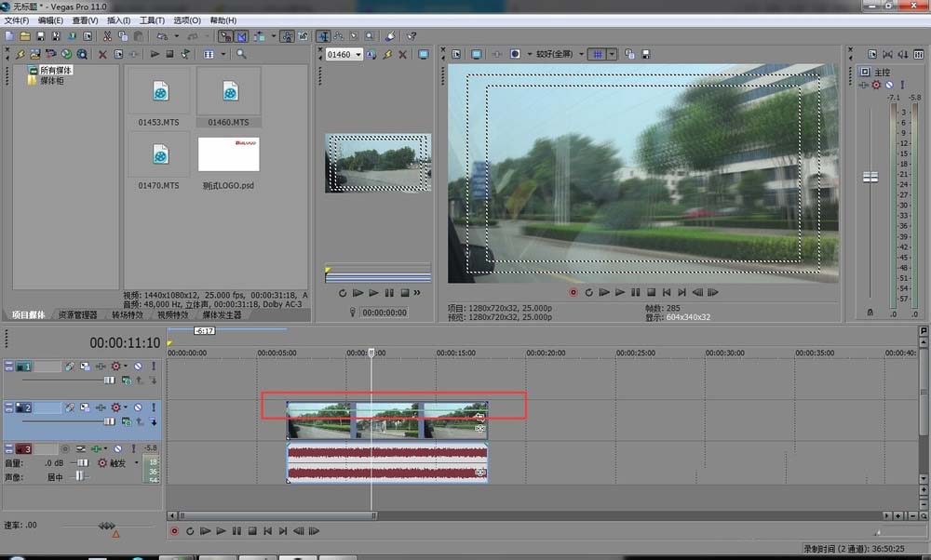Select the Envelope Edit tool

pyautogui.click(x=339, y=36)
